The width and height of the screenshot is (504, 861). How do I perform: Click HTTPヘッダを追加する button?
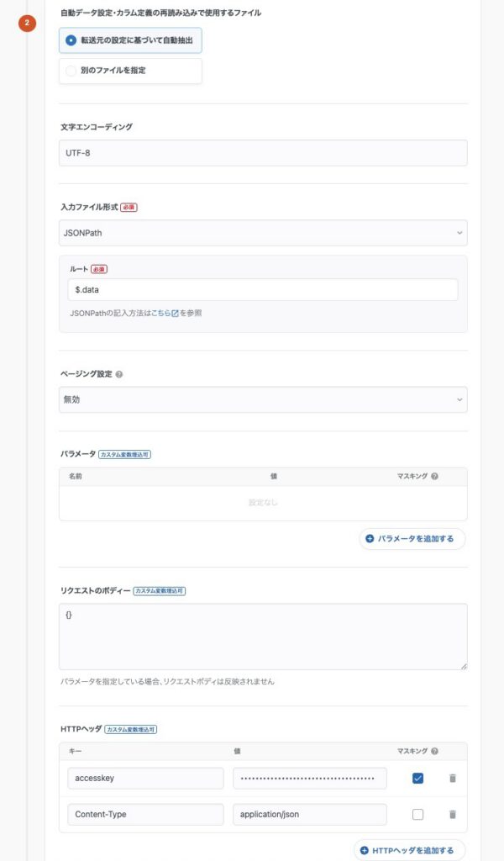pos(409,850)
